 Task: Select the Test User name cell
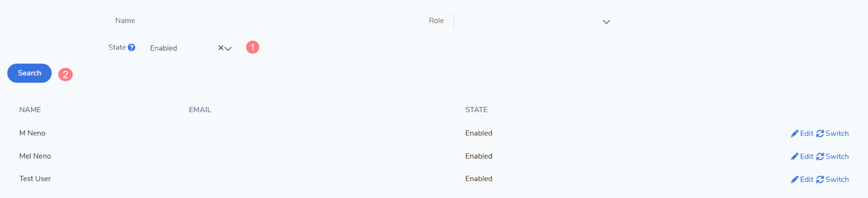(35, 179)
